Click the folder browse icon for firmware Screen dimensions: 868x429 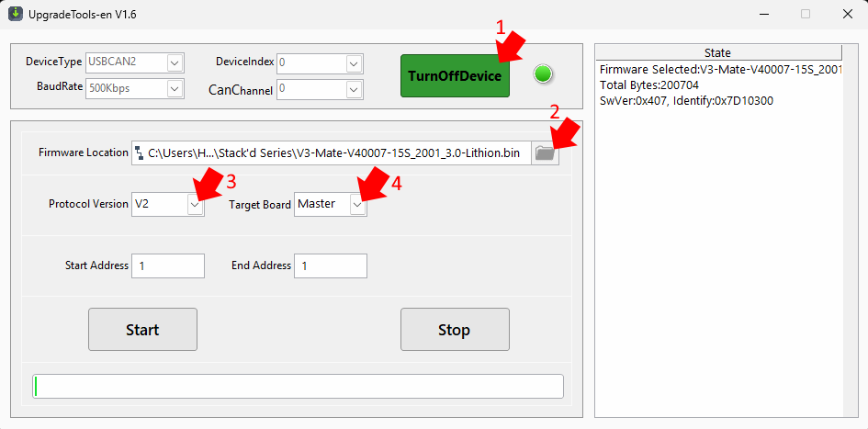tap(546, 153)
